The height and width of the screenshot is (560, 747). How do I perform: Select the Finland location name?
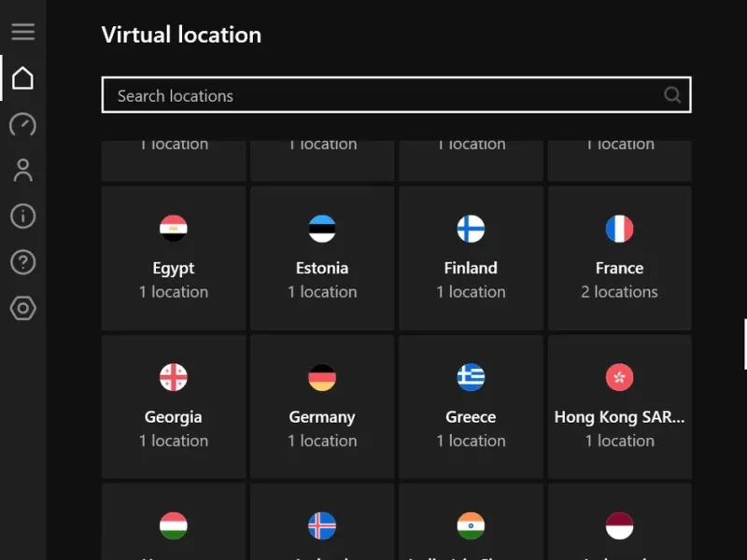(471, 268)
